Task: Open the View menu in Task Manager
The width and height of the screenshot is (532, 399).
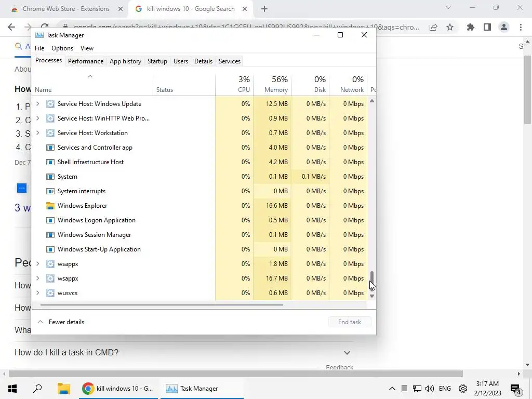Action: tap(87, 48)
